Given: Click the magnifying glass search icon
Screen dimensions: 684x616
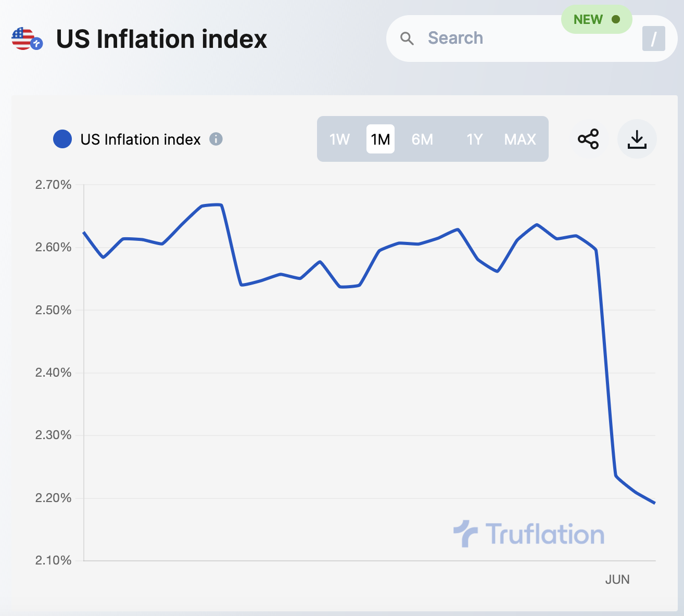Looking at the screenshot, I should [407, 38].
